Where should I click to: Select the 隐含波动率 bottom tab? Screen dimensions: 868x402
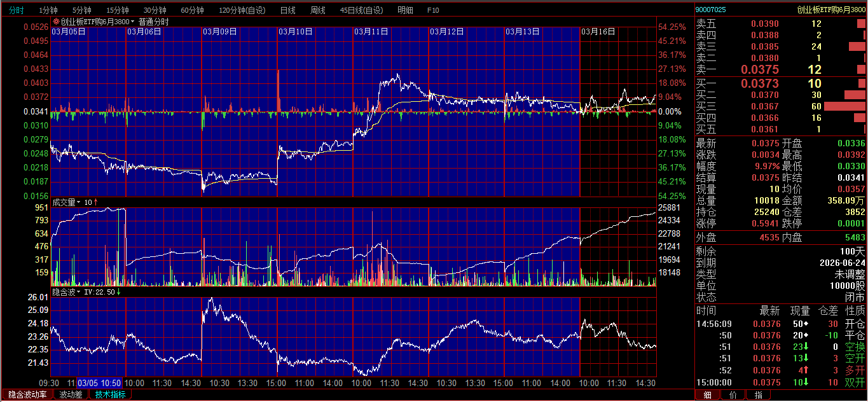(27, 394)
